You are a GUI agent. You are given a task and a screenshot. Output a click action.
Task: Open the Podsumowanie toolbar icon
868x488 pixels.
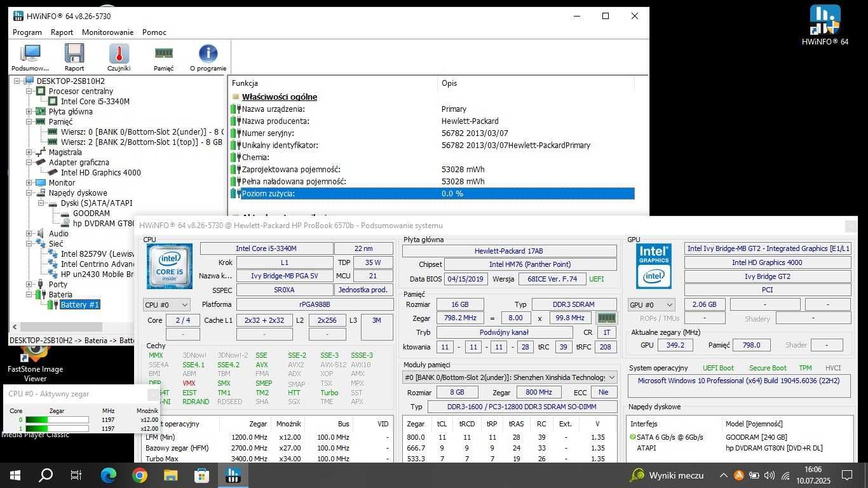pyautogui.click(x=30, y=57)
